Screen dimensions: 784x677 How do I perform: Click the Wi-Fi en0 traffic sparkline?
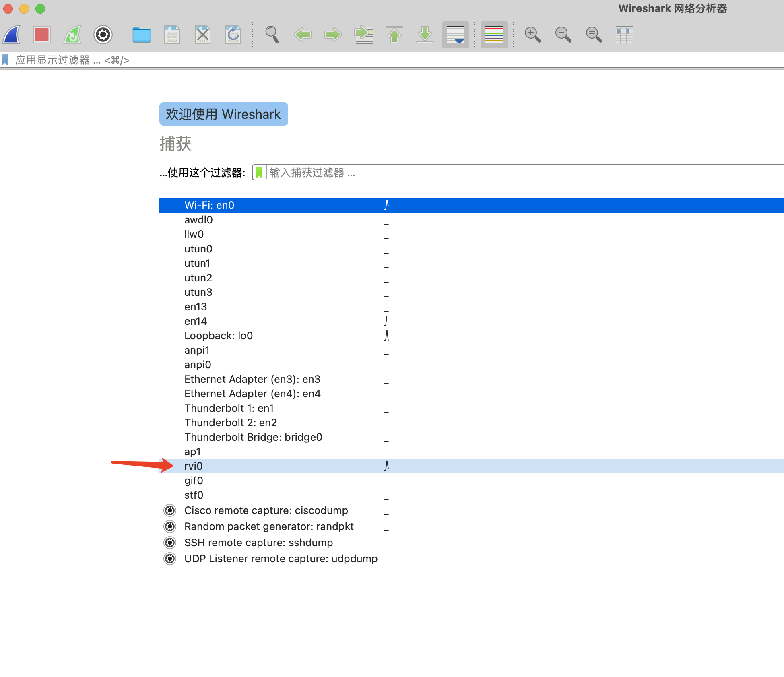pyautogui.click(x=386, y=205)
